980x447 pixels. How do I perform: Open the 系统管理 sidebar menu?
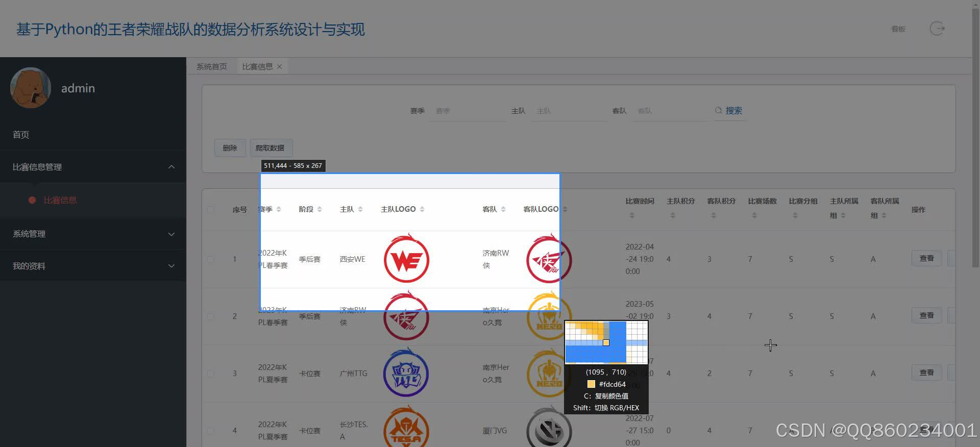click(x=93, y=234)
